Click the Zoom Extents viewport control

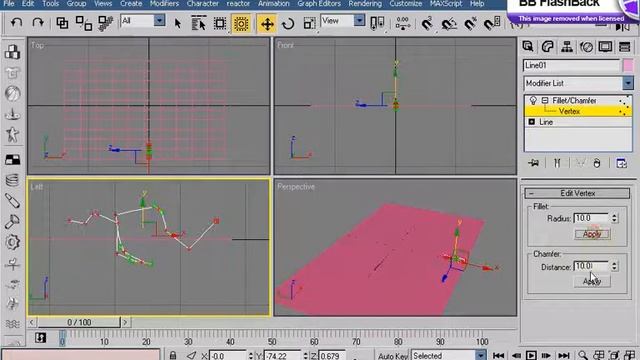614,355
